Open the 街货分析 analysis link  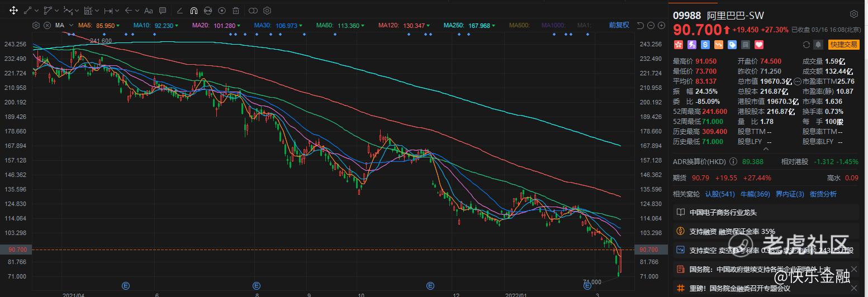point(823,194)
